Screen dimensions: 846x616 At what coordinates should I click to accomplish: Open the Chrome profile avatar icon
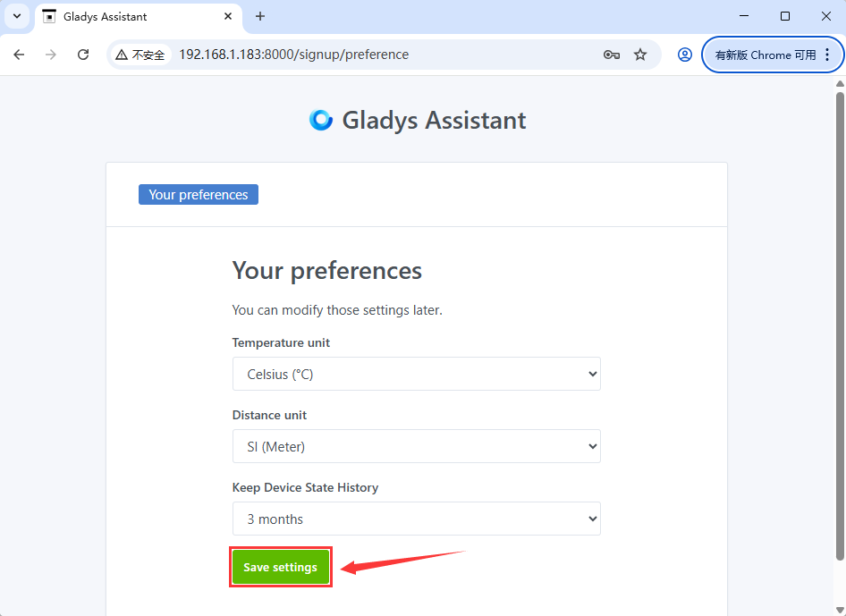pos(685,55)
